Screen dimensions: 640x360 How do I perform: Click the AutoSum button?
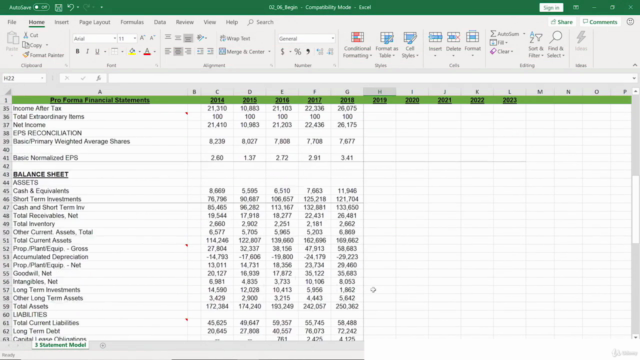(x=504, y=34)
